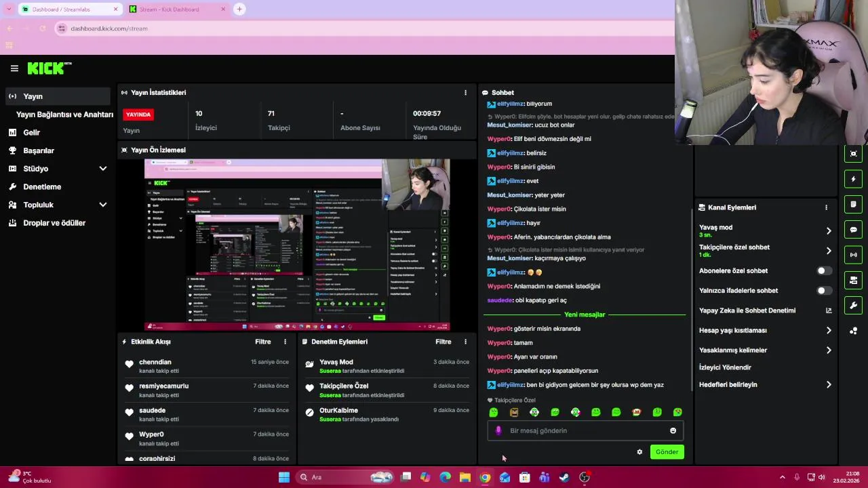Click the chat bubble icon in right strip

pos(853,230)
